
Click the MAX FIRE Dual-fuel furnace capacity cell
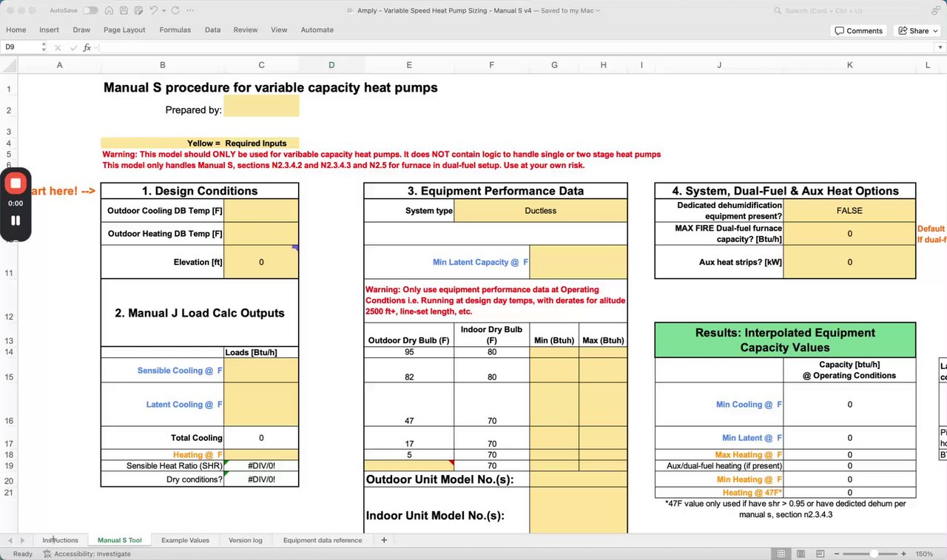[x=849, y=234]
